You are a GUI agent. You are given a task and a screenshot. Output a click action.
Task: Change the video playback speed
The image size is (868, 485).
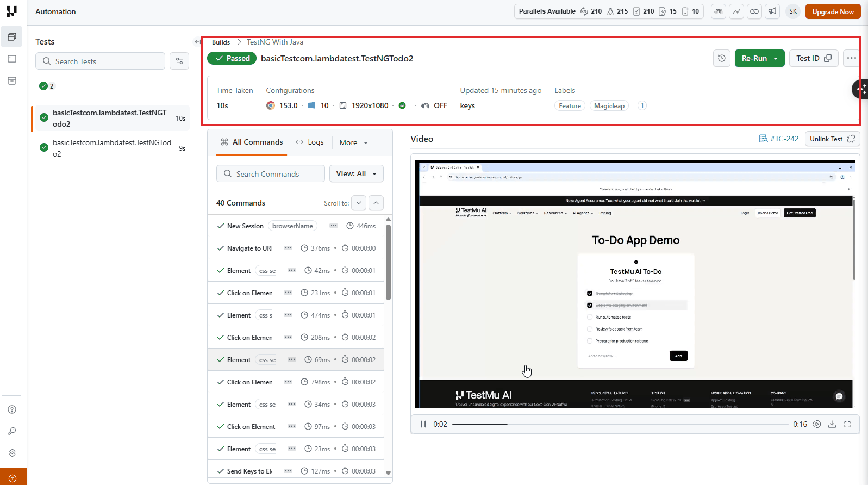click(x=816, y=424)
